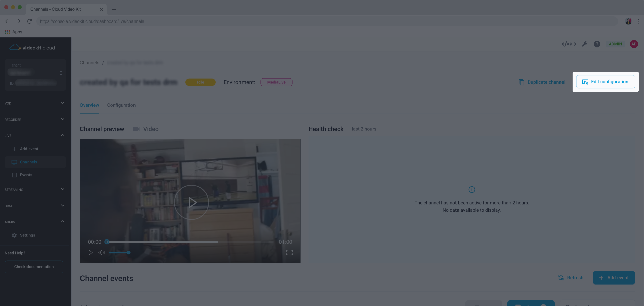Click the Add event button in Channel events
644x306 pixels.
coord(614,278)
